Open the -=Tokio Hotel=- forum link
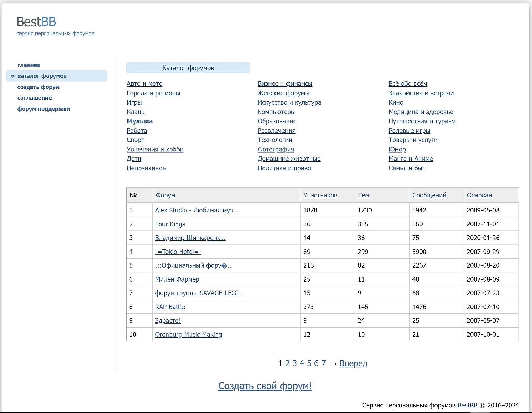The image size is (532, 413). coord(178,252)
